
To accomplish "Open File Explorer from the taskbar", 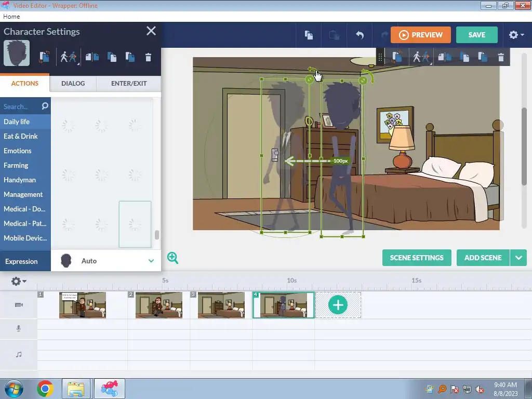I will tap(76, 389).
